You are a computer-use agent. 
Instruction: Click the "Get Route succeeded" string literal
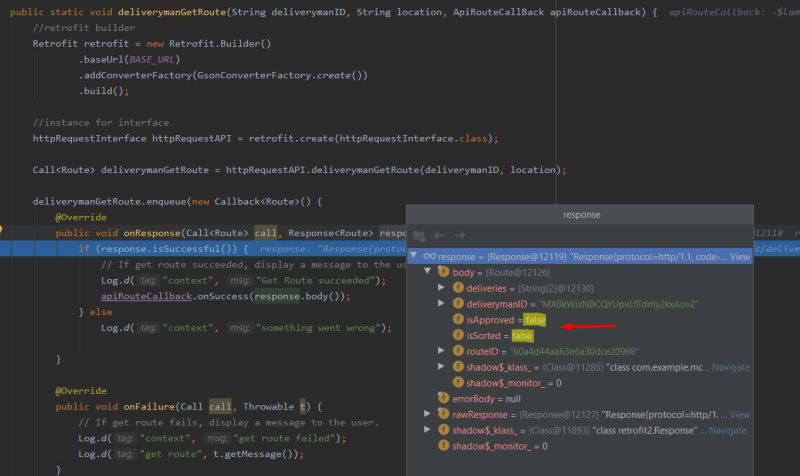318,281
